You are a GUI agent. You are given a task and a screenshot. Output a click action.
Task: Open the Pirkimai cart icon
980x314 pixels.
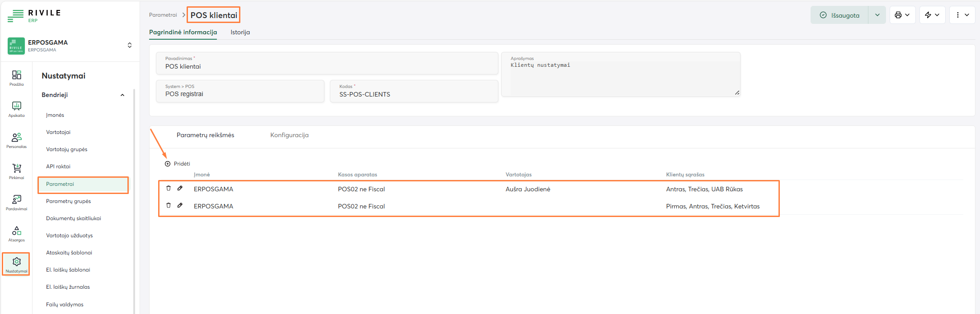(16, 171)
